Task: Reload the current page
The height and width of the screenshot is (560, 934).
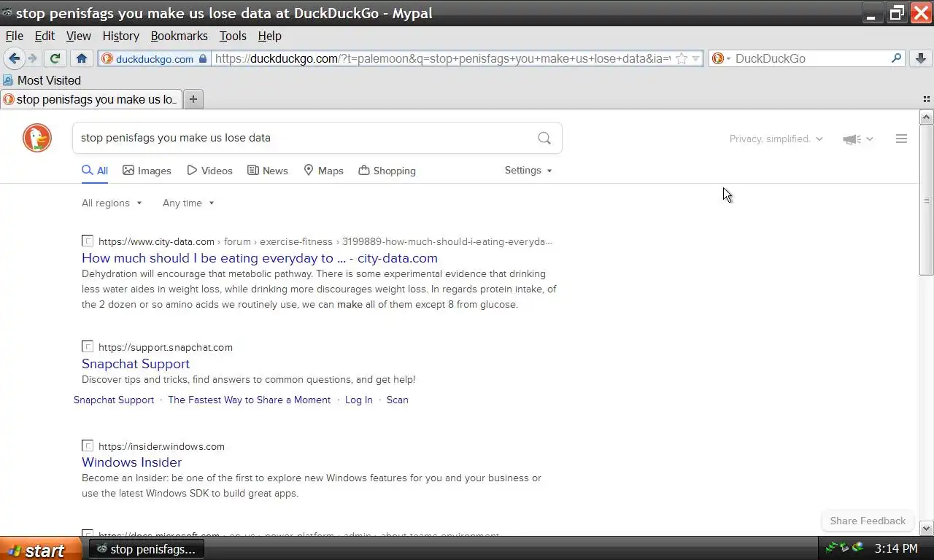Action: click(55, 58)
